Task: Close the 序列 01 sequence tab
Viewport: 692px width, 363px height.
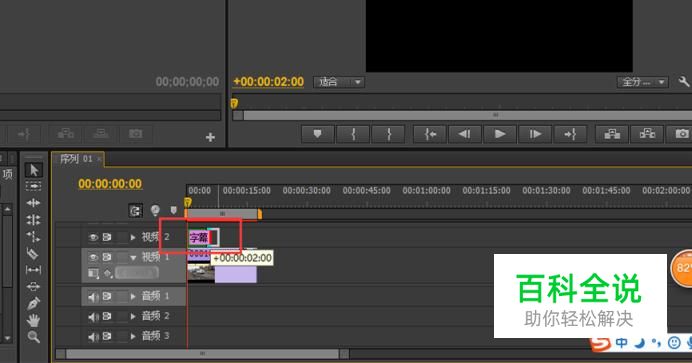Action: coord(99,159)
